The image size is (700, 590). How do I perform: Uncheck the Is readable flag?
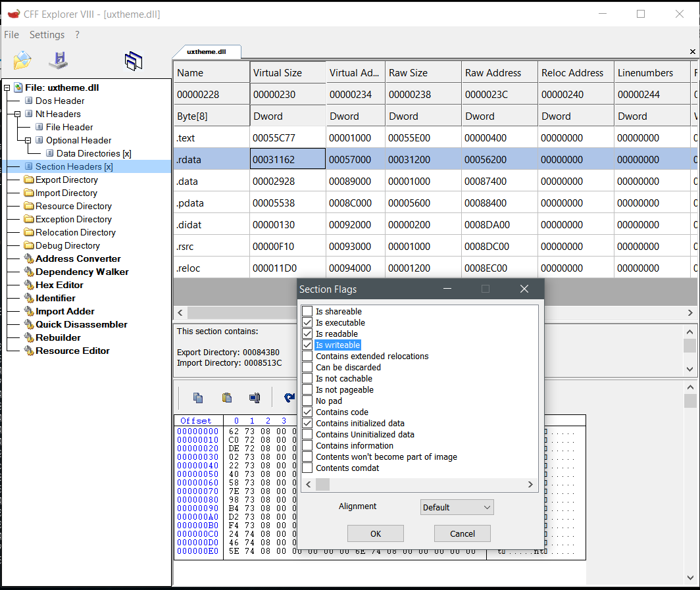(x=307, y=333)
